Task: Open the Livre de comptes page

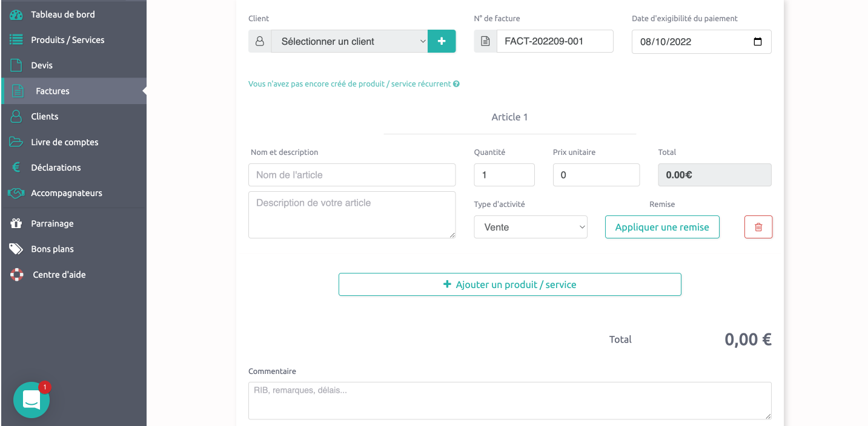Action: point(64,142)
